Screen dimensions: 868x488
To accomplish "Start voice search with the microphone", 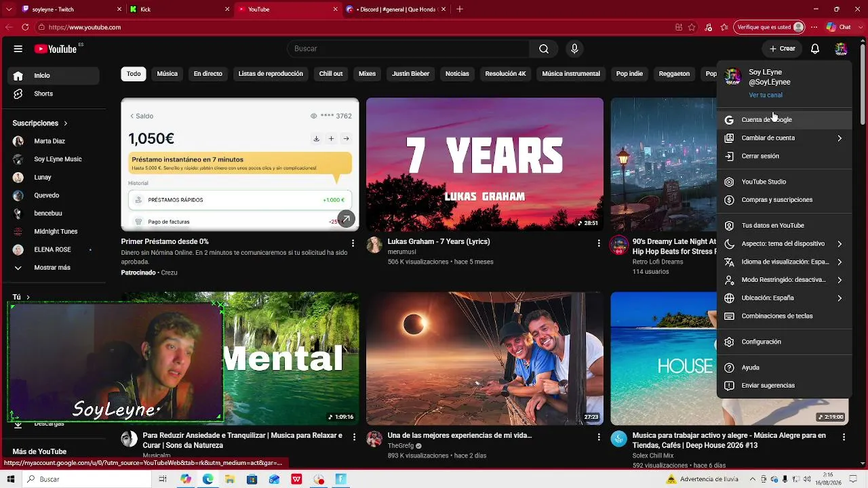I will 574,49.
